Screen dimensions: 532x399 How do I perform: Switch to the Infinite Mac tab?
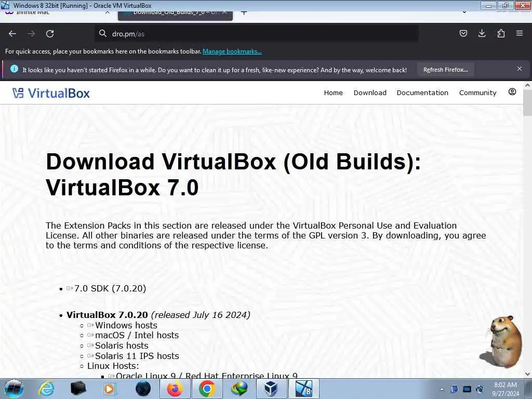(33, 13)
